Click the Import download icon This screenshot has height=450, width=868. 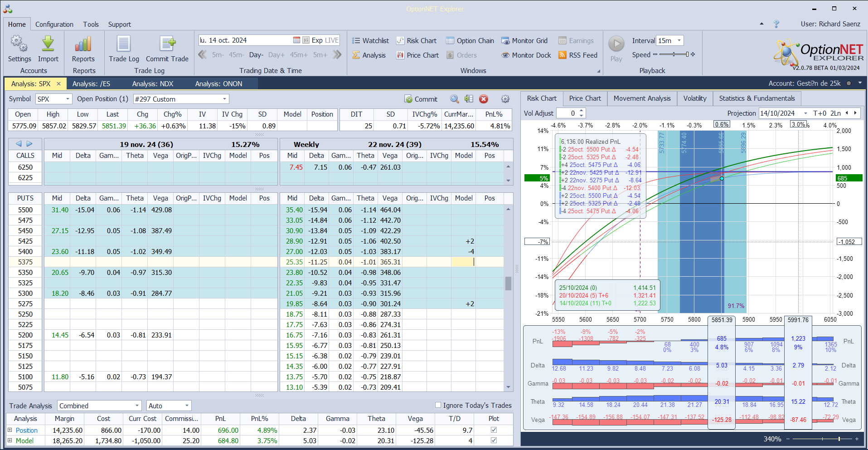(48, 44)
